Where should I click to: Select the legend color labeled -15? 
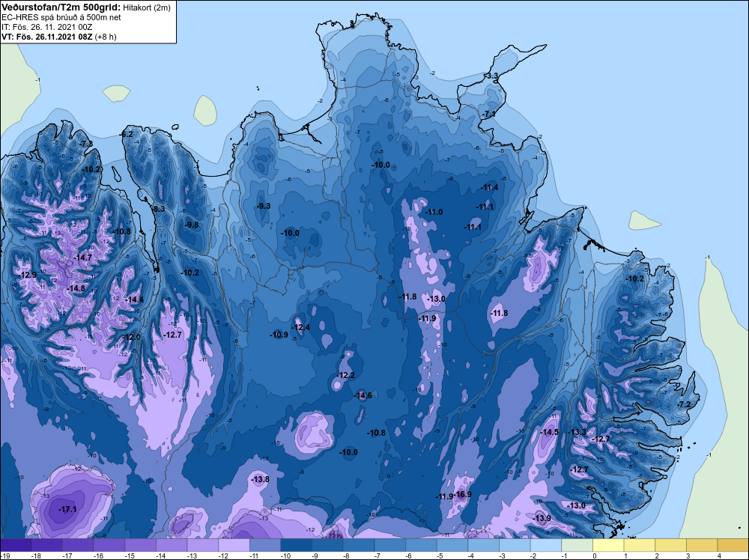tap(141, 545)
